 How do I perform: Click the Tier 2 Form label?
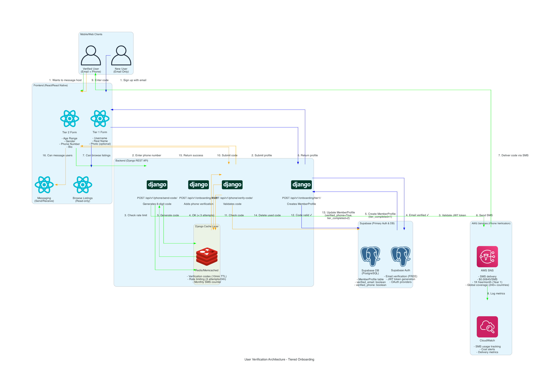click(70, 132)
